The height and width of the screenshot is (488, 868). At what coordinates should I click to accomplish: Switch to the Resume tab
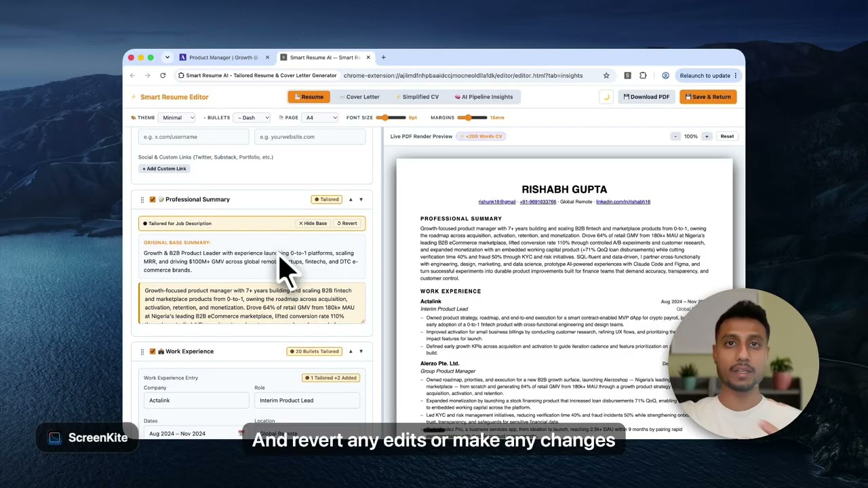pos(309,97)
